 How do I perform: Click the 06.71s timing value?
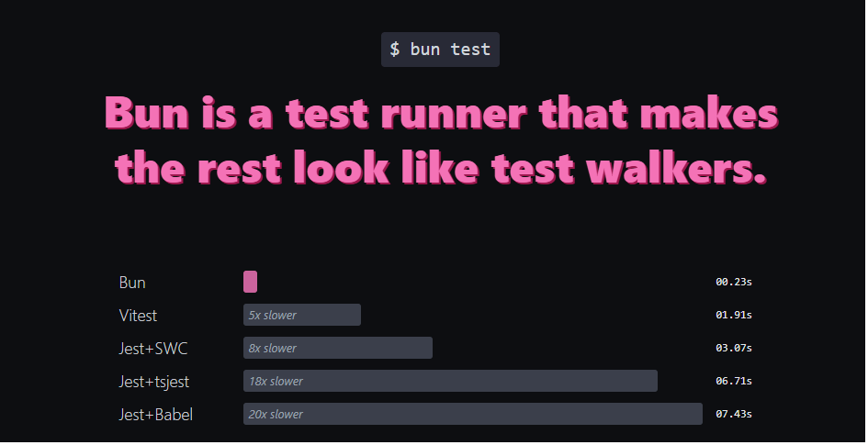click(734, 381)
